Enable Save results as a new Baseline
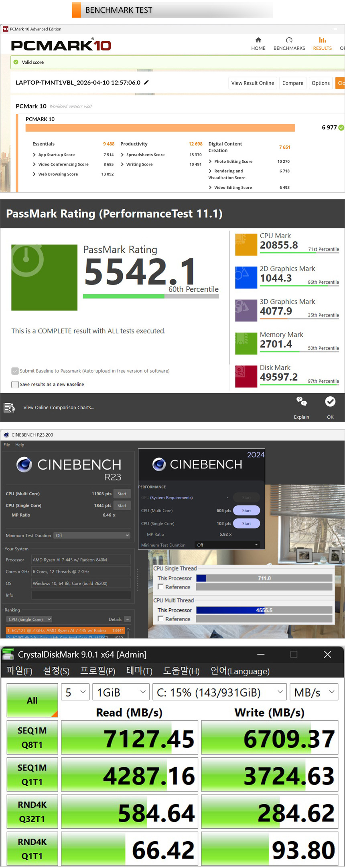Image resolution: width=345 pixels, height=868 pixels. (x=15, y=384)
